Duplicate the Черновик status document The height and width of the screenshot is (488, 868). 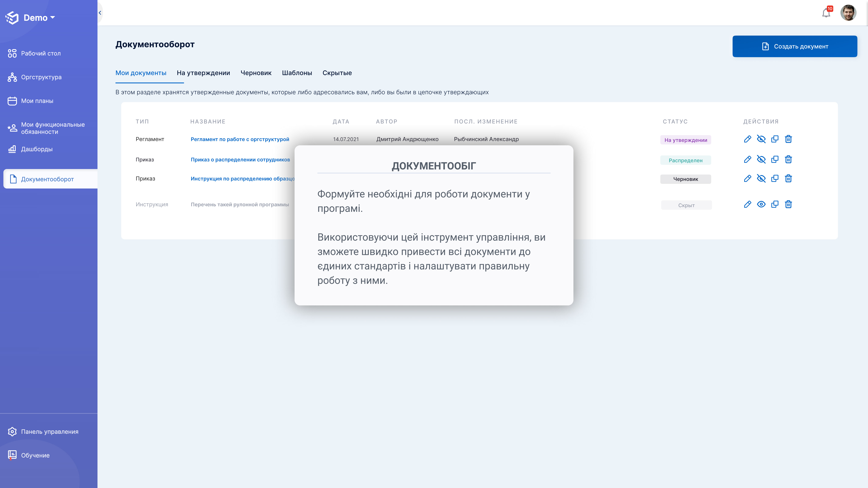click(775, 179)
